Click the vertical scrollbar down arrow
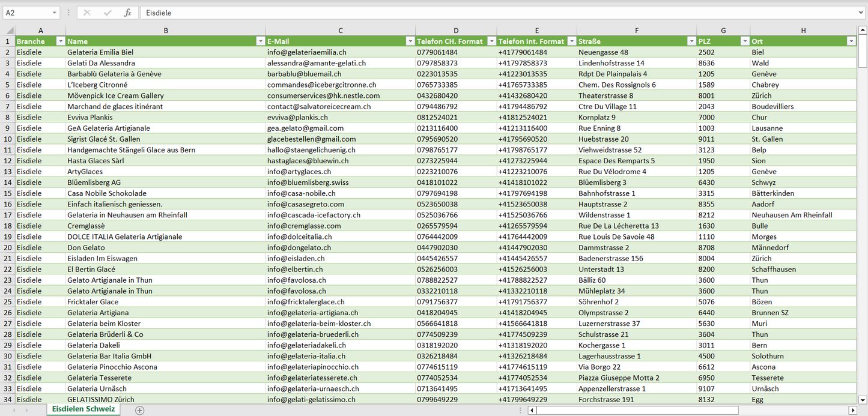The image size is (868, 416). [x=863, y=399]
